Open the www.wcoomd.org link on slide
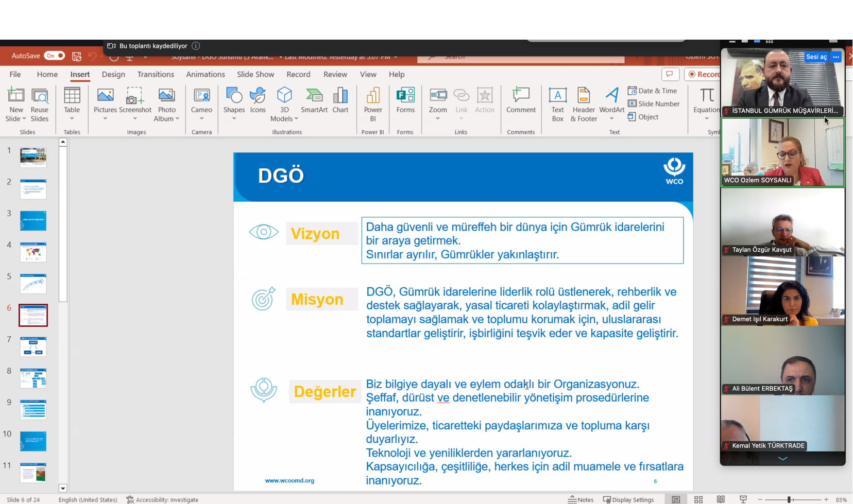Screen dimensions: 853x504 289,480
